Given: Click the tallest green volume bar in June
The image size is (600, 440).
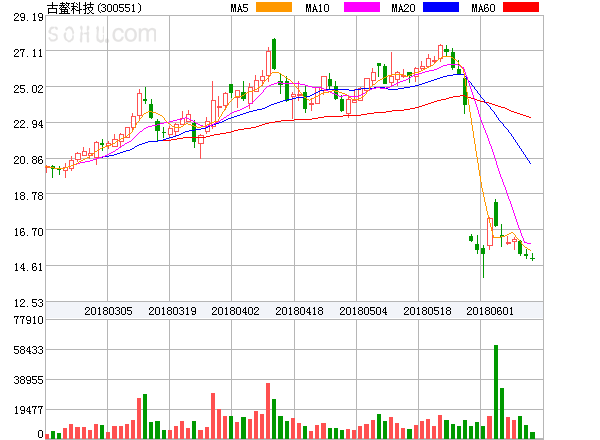Looking at the screenshot, I should pyautogui.click(x=496, y=392).
